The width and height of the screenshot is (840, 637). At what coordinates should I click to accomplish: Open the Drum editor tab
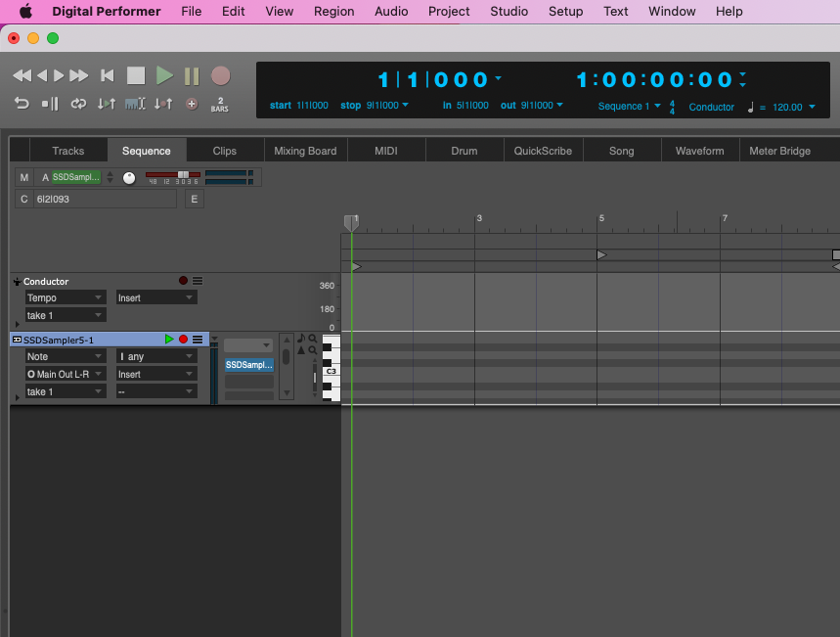[464, 151]
